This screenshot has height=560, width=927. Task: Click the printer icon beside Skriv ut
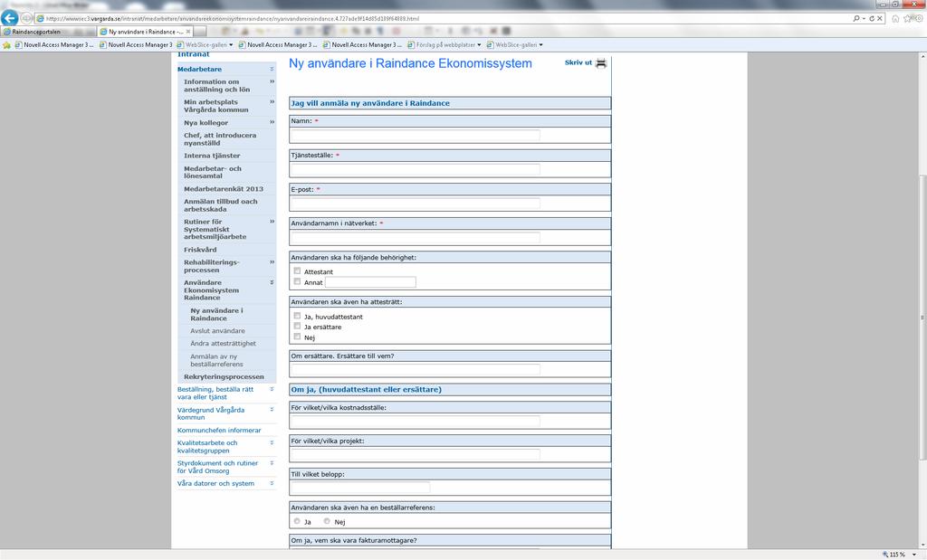click(x=601, y=63)
